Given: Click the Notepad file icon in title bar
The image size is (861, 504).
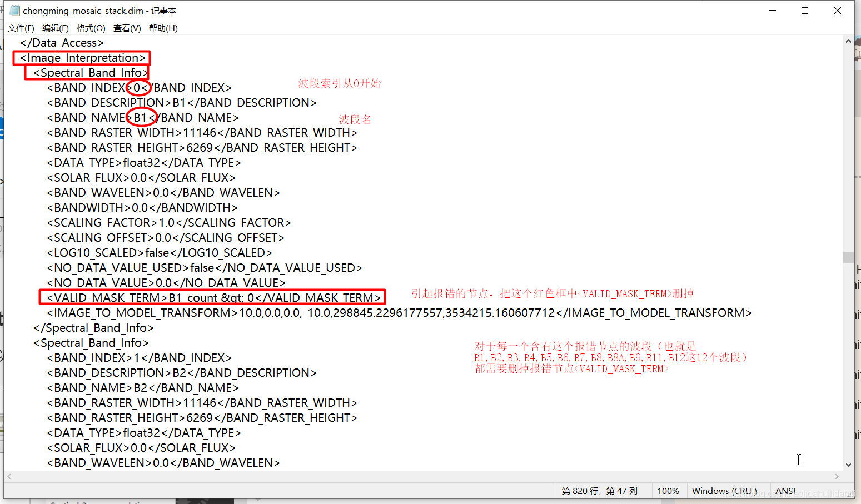Looking at the screenshot, I should coord(14,11).
